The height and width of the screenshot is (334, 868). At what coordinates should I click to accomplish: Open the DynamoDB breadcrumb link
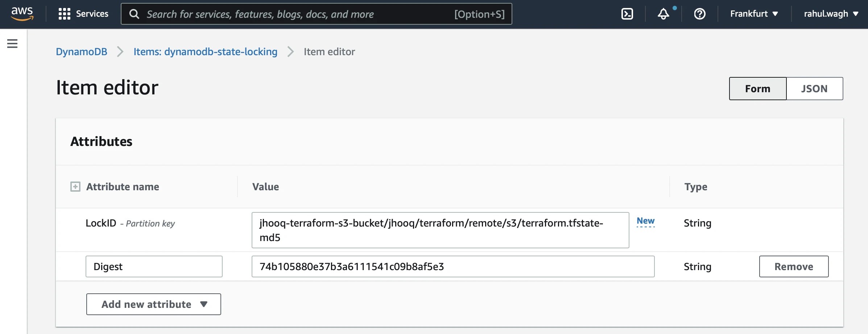(x=81, y=52)
